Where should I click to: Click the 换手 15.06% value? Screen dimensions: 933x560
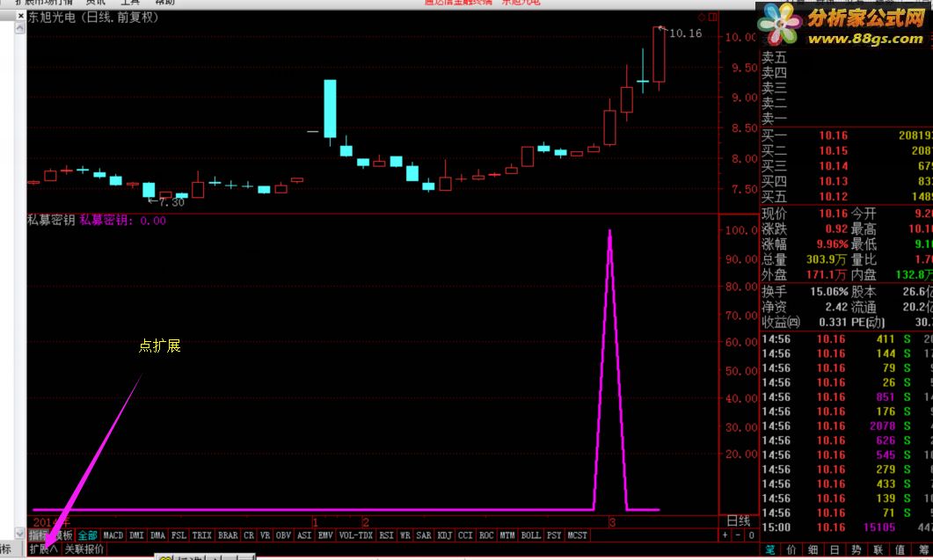point(829,292)
